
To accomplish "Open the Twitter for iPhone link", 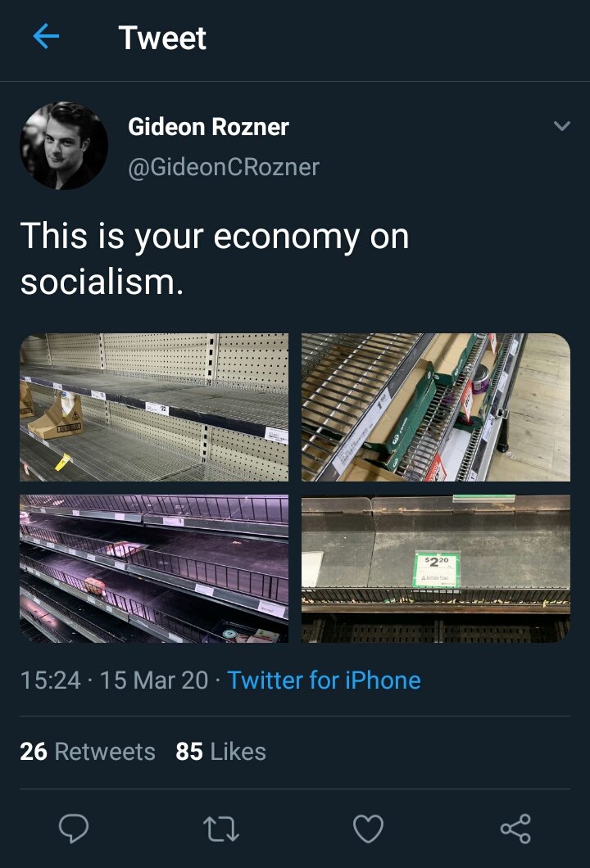I will click(x=324, y=680).
